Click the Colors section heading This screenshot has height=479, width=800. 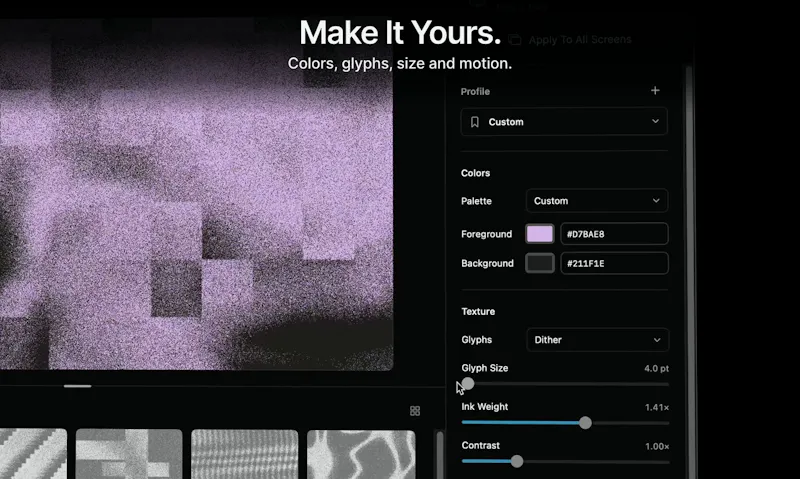click(476, 173)
